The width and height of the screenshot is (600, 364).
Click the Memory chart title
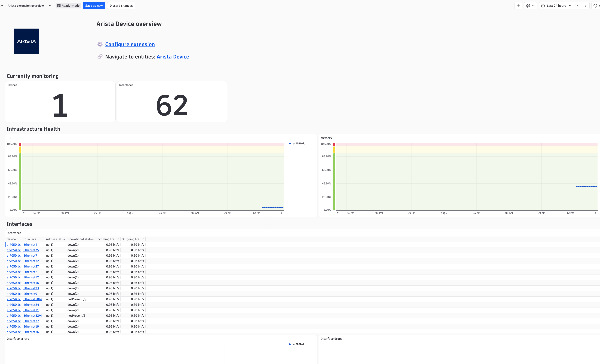coord(326,138)
